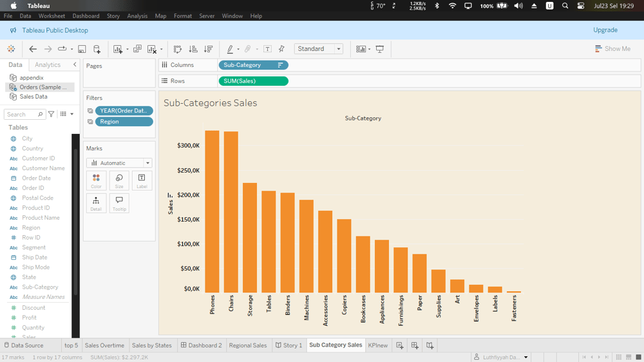Switch to the Story 1 tab
The image size is (644, 362).
point(289,345)
